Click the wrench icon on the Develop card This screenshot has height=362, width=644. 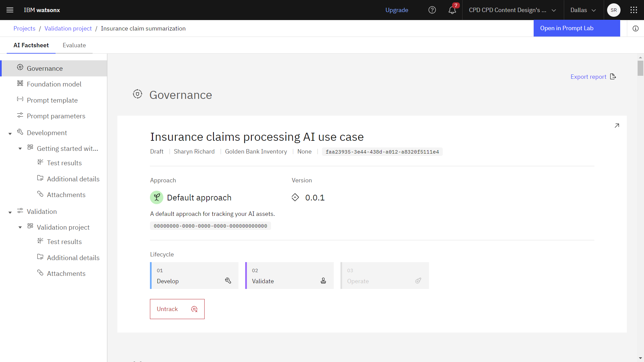pos(228,281)
